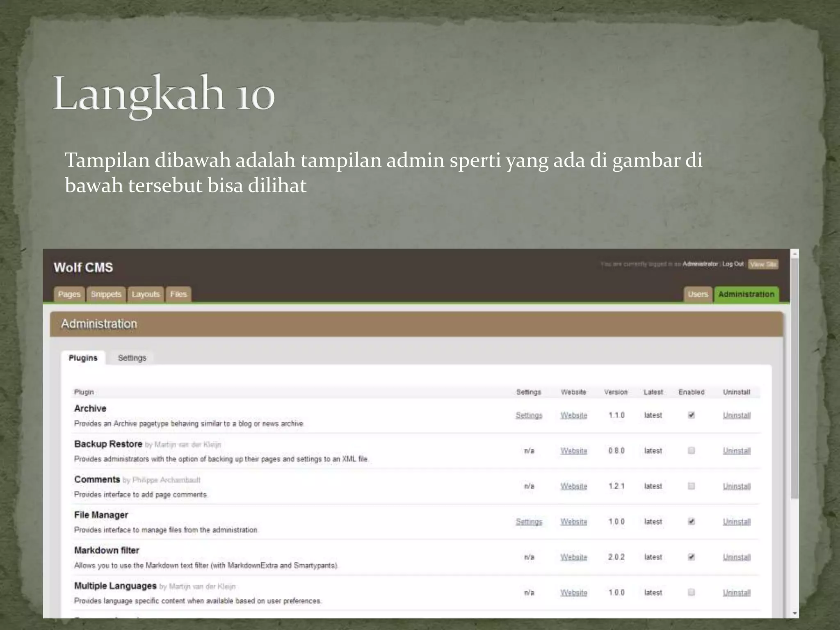The width and height of the screenshot is (840, 630).
Task: Click Archive version 1.1.0 value
Action: point(616,415)
